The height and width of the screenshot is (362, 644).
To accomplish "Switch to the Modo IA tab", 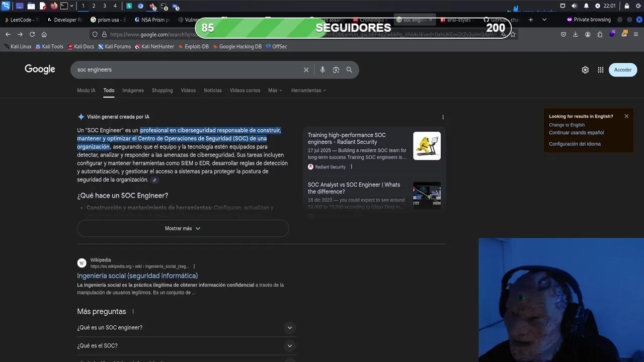I will 86,90.
